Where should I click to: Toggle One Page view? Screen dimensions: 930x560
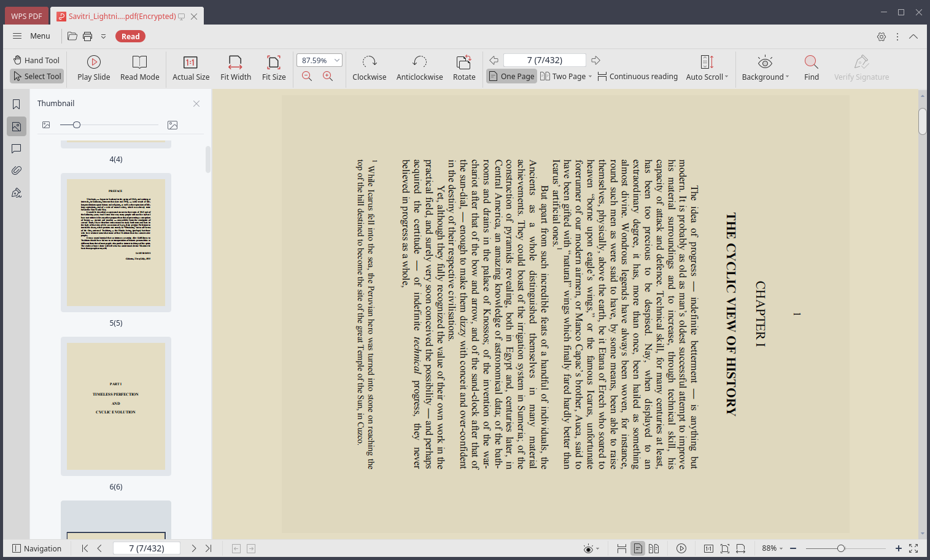511,76
